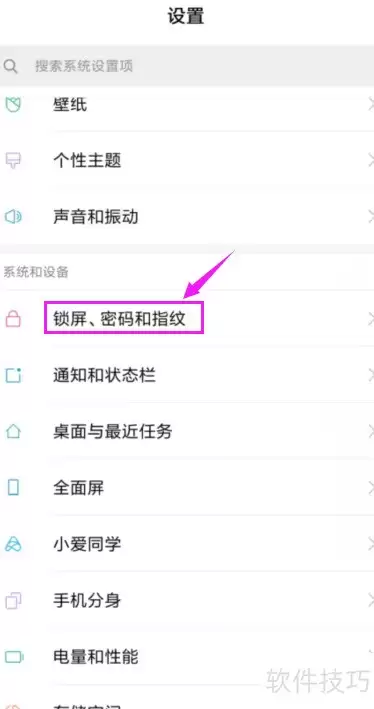Click the 声音和振动 speaker icon
This screenshot has width=374, height=709.
tap(13, 217)
